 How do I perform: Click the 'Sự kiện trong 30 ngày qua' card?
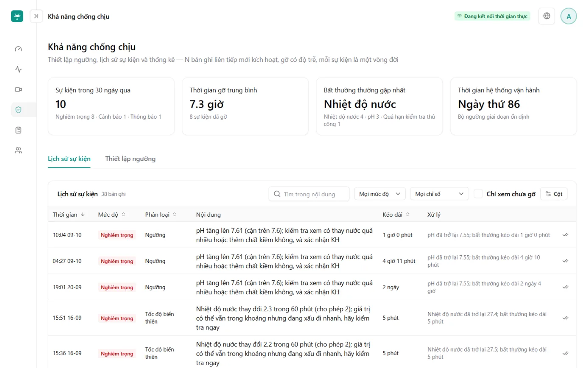pos(111,106)
